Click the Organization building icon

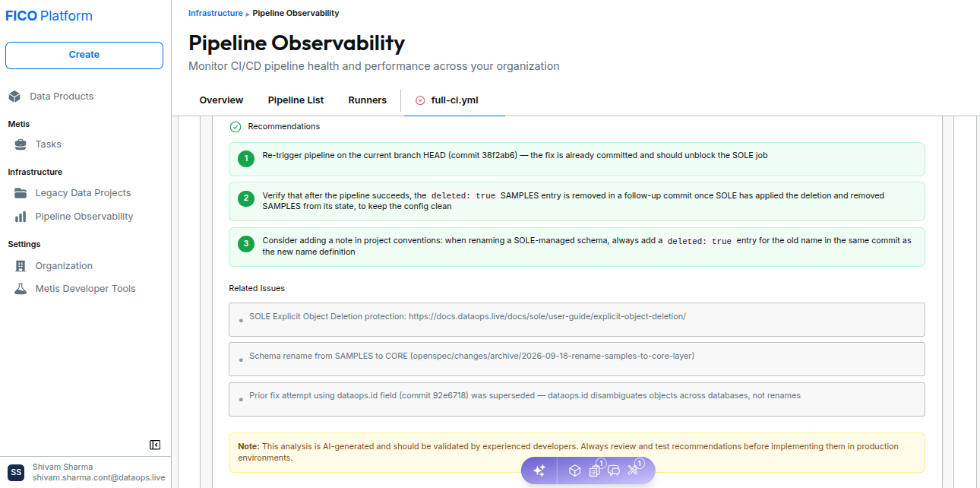pos(21,266)
